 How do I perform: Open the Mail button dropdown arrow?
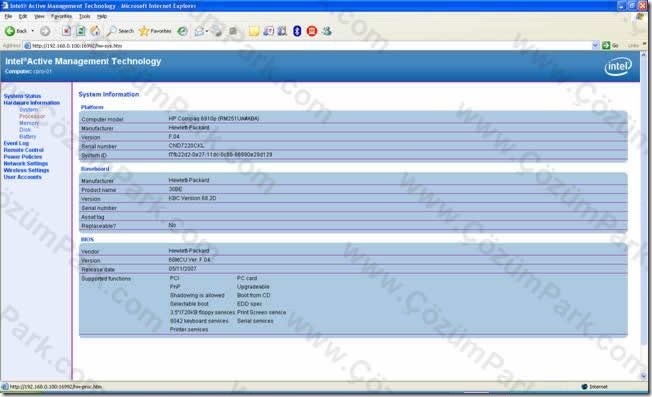coord(207,31)
